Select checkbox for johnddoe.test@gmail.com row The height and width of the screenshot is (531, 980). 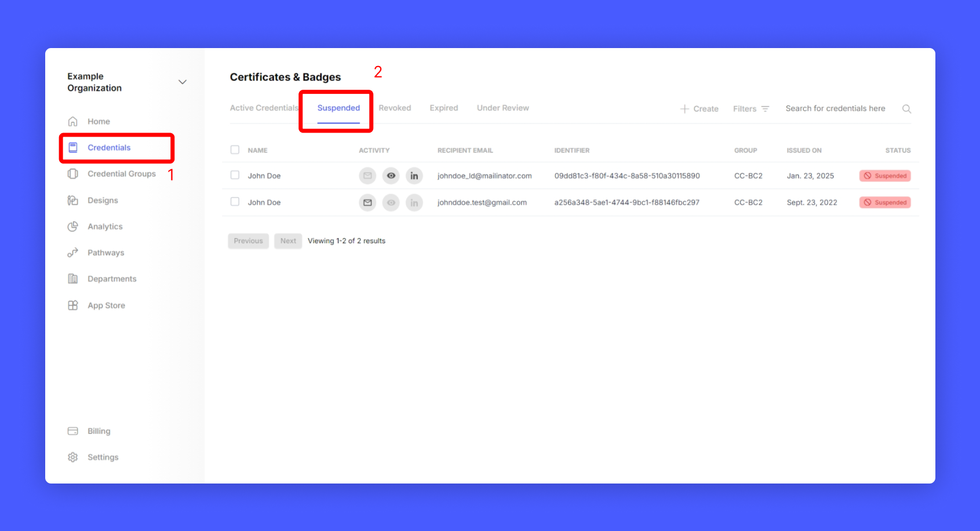coord(235,202)
